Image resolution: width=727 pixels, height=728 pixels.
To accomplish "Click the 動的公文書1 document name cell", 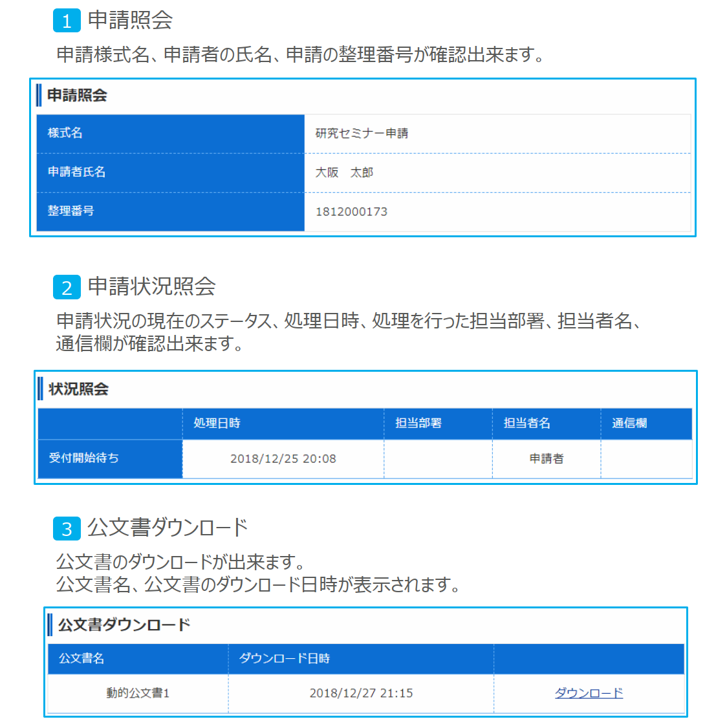I will point(138,693).
